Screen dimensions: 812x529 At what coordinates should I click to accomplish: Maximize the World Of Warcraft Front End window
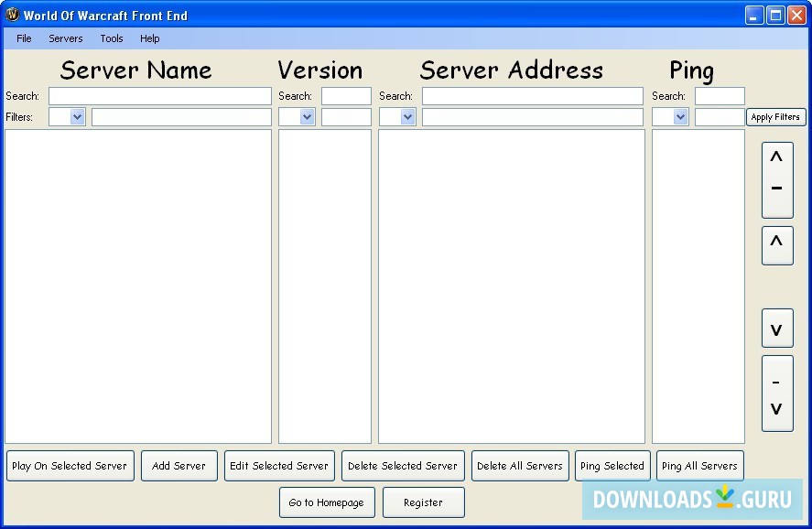coord(775,16)
